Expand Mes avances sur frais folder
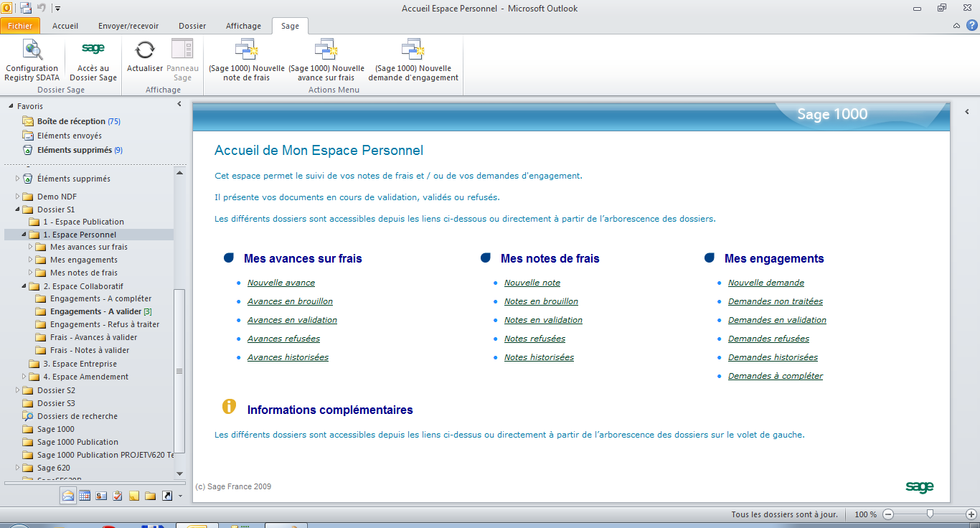The image size is (980, 528). pyautogui.click(x=30, y=247)
